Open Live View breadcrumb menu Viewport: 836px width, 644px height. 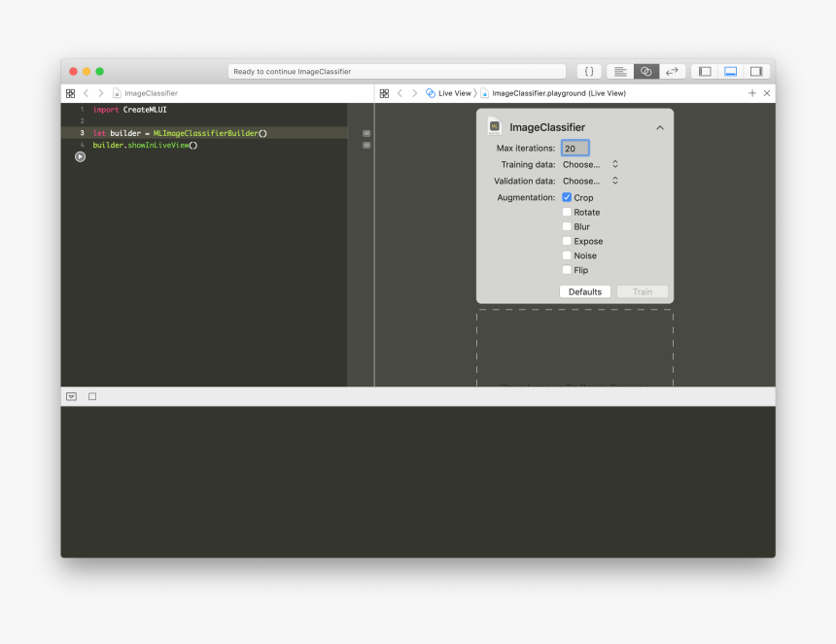pyautogui.click(x=448, y=93)
